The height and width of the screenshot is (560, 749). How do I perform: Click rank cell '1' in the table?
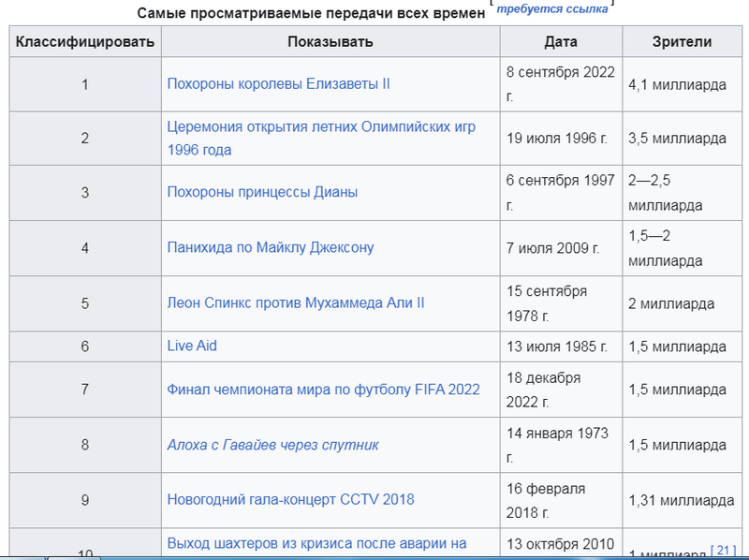pos(85,84)
